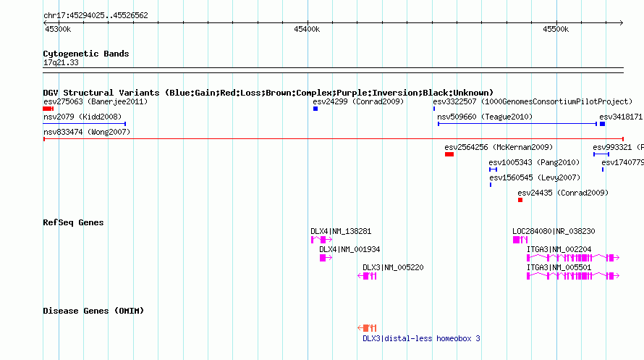Select the DLX4 NM_138281 gene glyph
This screenshot has height=360, width=644.
point(321,240)
